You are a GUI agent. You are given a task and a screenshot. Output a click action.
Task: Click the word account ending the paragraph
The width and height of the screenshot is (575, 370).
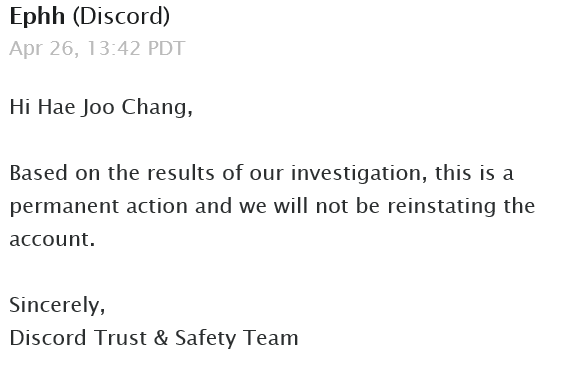(x=50, y=239)
